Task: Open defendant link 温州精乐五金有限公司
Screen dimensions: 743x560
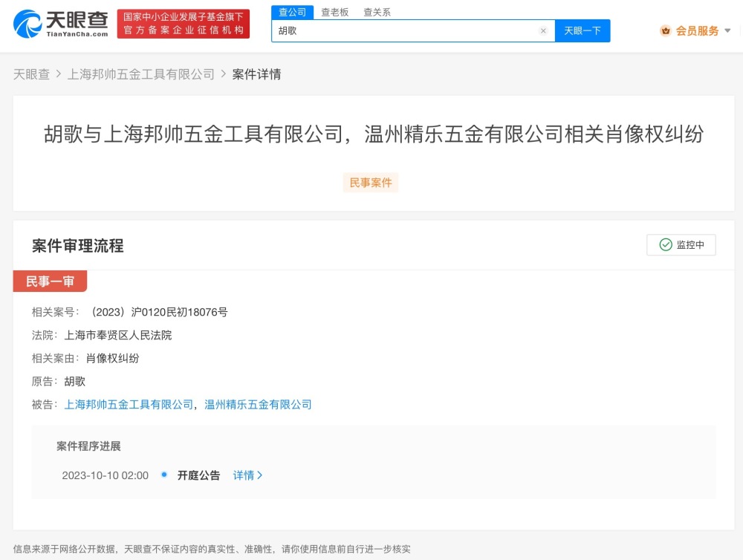Action: pos(258,405)
